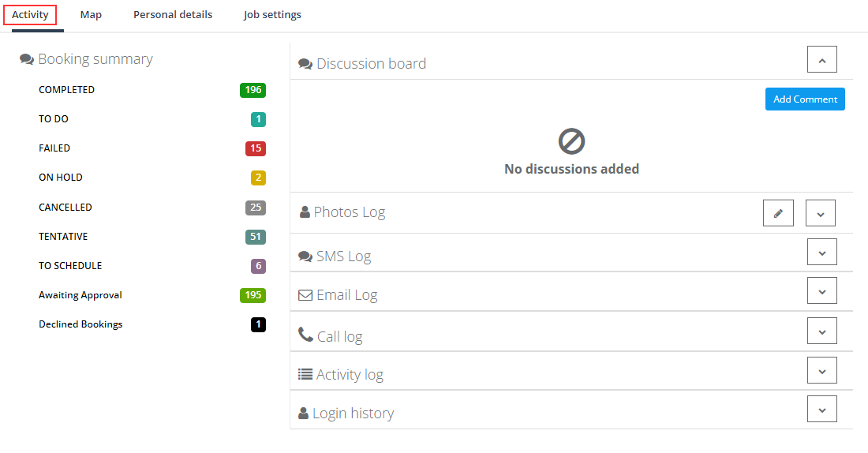Screen dimensions: 868x453
Task: Expand the Call log panel
Action: (x=821, y=331)
